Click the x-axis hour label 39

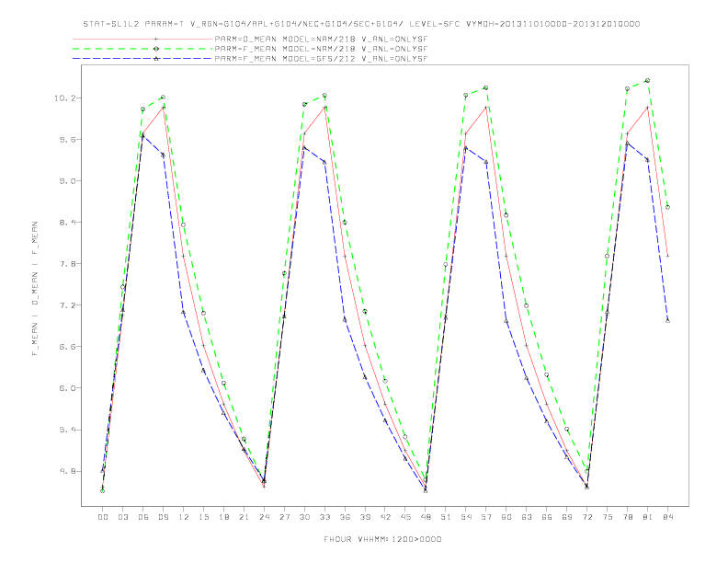click(x=365, y=517)
